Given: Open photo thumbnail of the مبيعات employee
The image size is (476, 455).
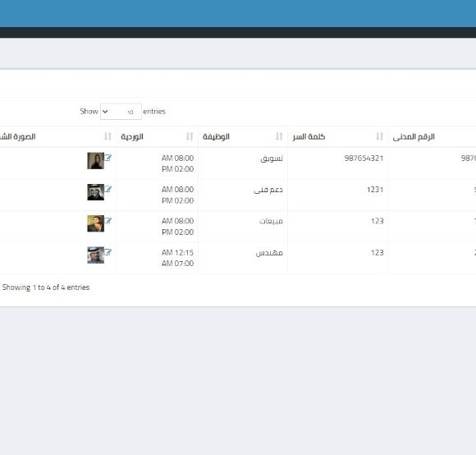Looking at the screenshot, I should (x=96, y=223).
